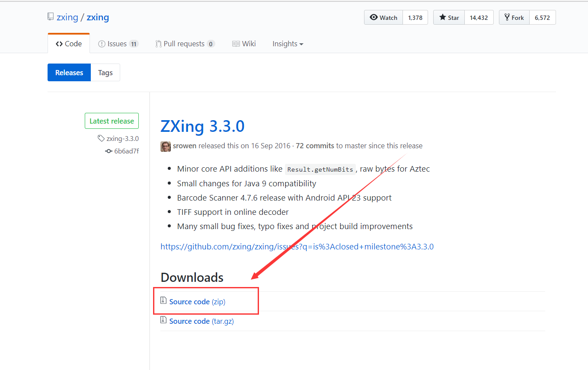Open the ZXing 3.3.0 release title
The width and height of the screenshot is (588, 370).
click(202, 126)
